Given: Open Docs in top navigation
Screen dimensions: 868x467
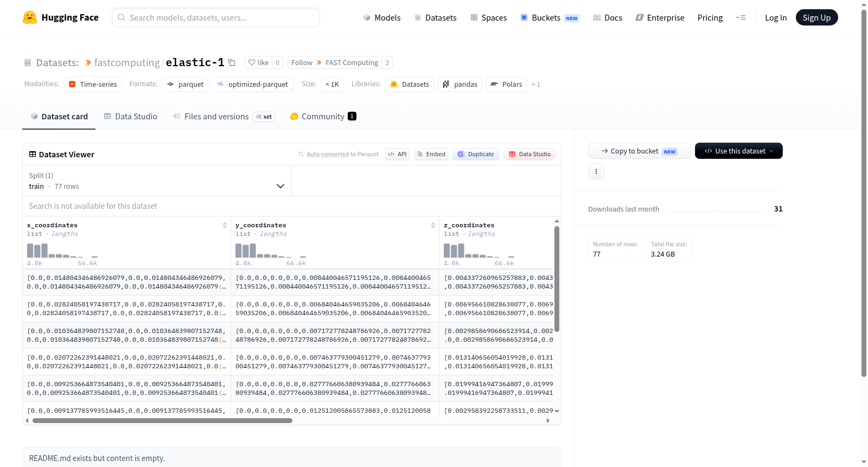Looking at the screenshot, I should pyautogui.click(x=608, y=17).
